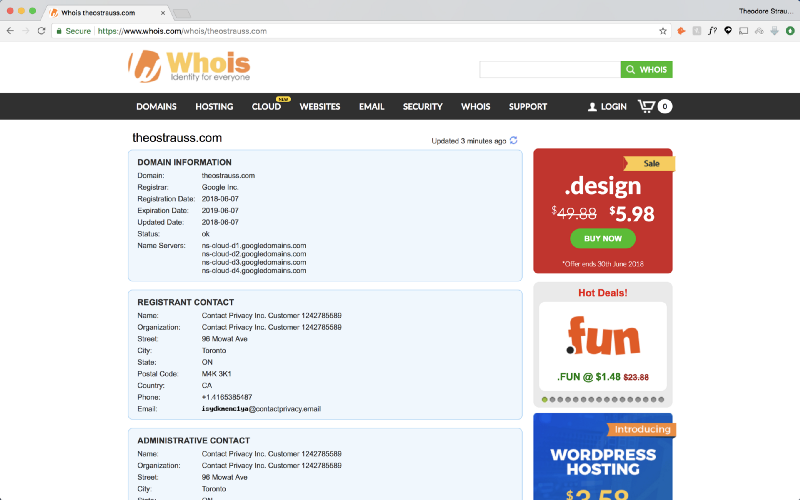Open the DOMAINS menu

tap(156, 107)
